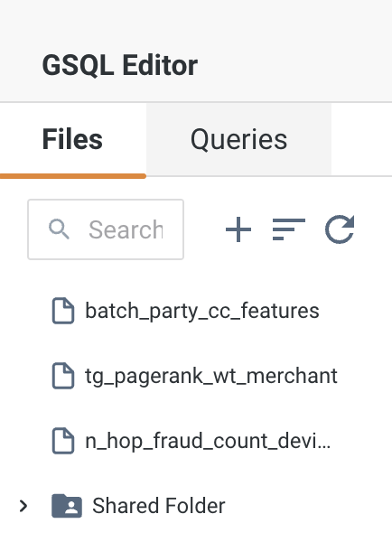Open the n_hop_fraud_count_devi… file
The width and height of the screenshot is (392, 542).
[x=208, y=441]
